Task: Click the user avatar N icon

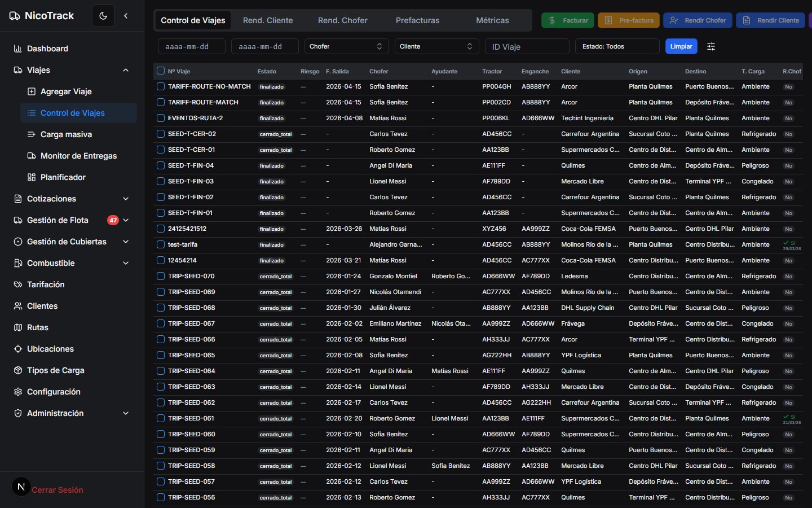Action: [x=21, y=487]
